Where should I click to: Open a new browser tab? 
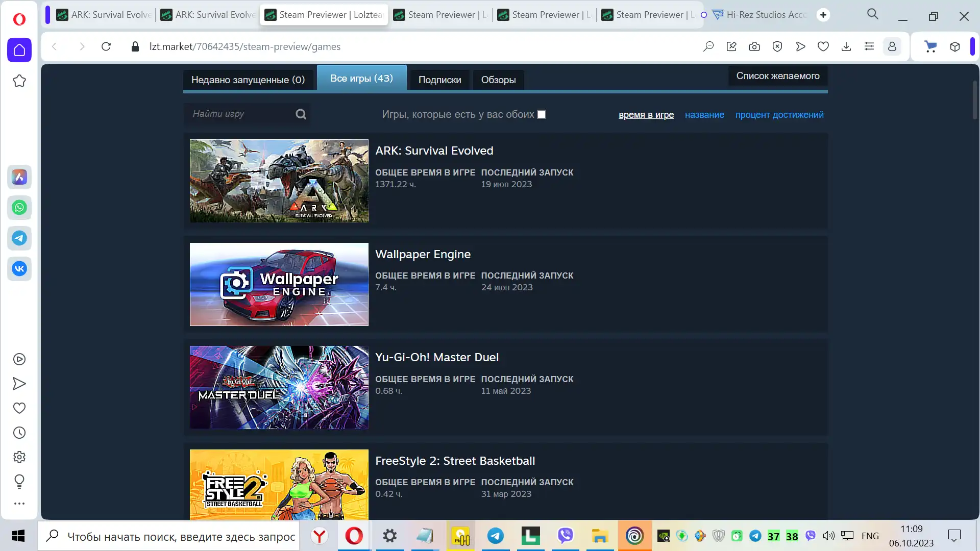[823, 15]
